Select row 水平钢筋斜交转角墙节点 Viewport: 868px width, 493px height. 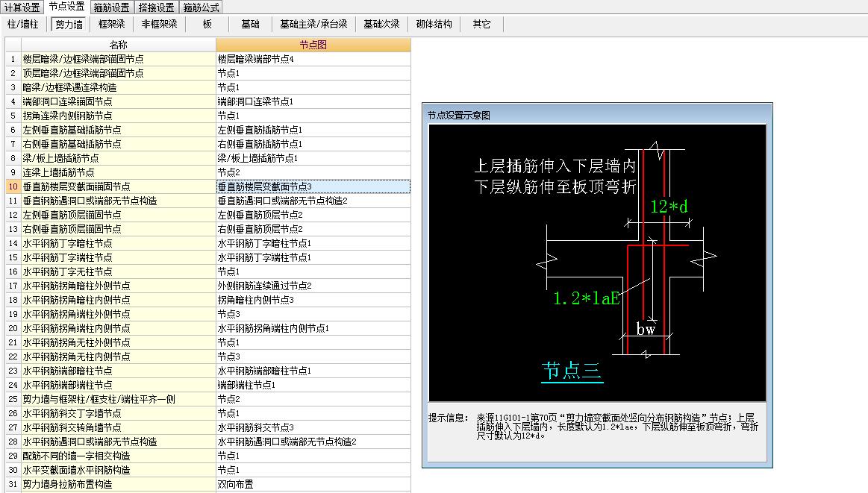(119, 427)
